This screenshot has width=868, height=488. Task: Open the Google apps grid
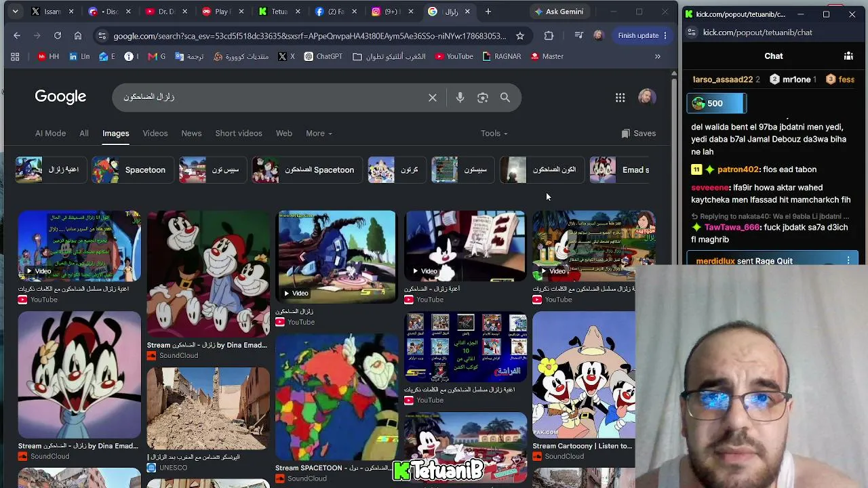[x=620, y=98]
